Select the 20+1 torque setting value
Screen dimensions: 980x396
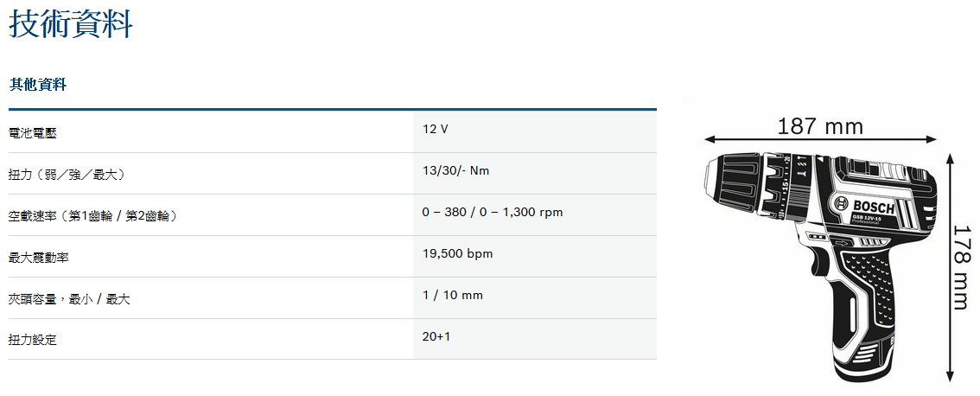(436, 336)
